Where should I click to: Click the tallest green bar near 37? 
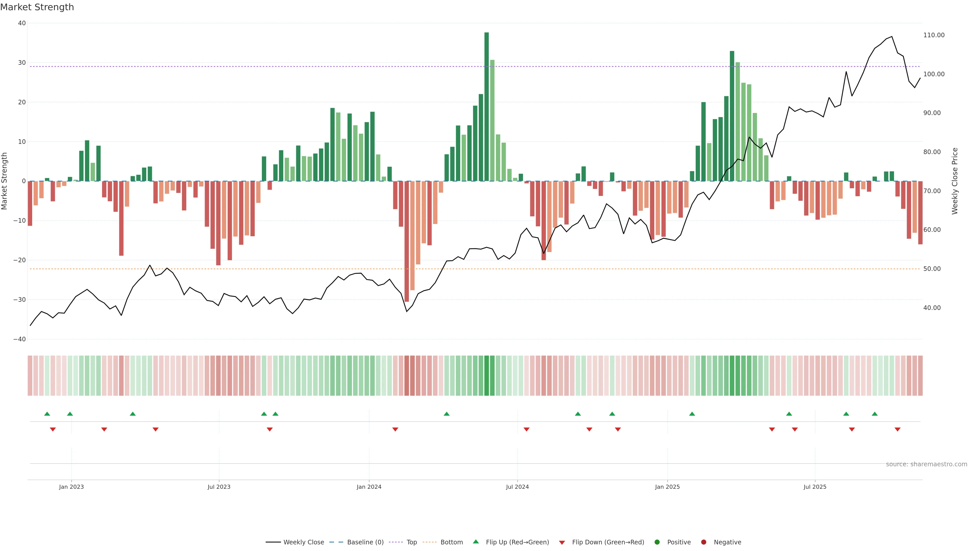[487, 106]
